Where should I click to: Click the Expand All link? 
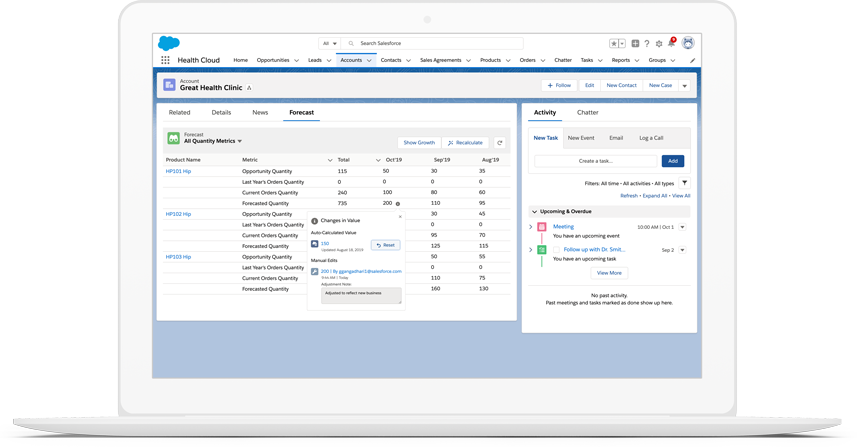(654, 196)
